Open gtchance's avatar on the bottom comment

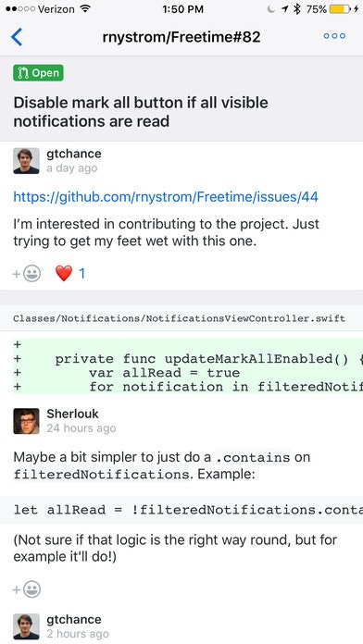pos(26,626)
